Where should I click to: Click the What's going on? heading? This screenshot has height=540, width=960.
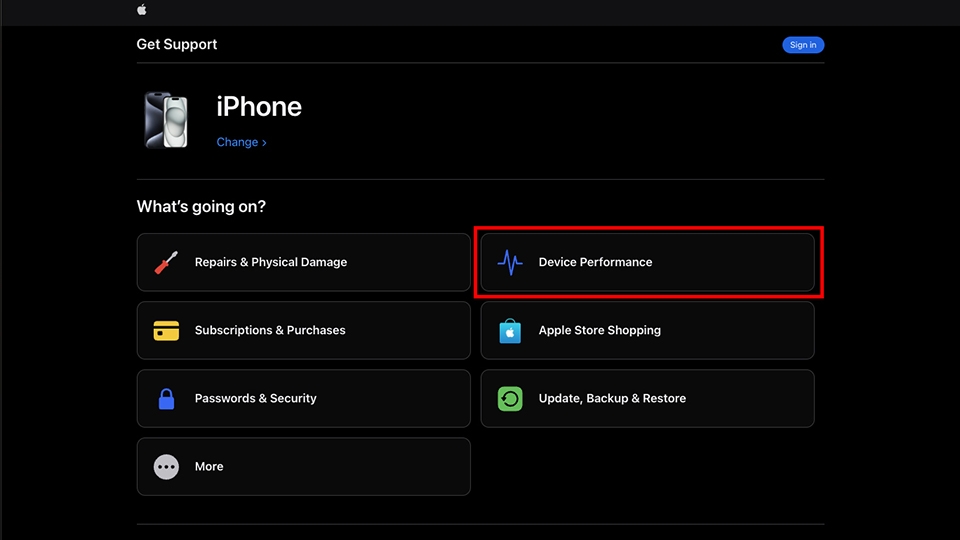(x=201, y=207)
